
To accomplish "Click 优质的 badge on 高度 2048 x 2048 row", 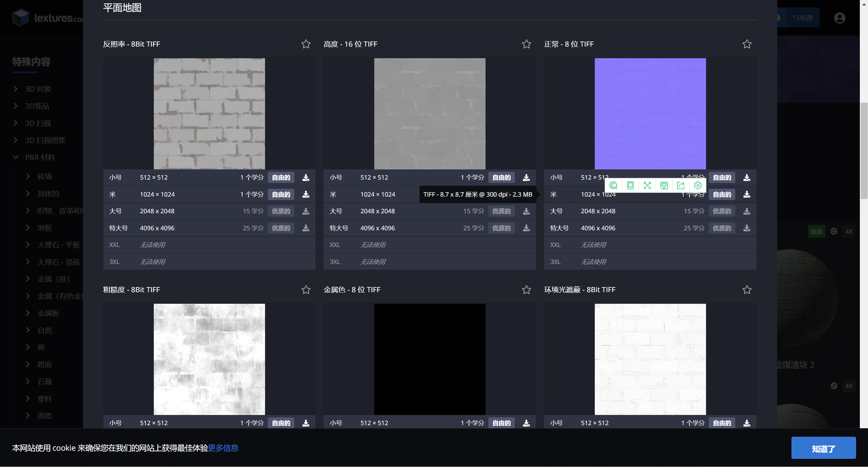I will (x=502, y=211).
